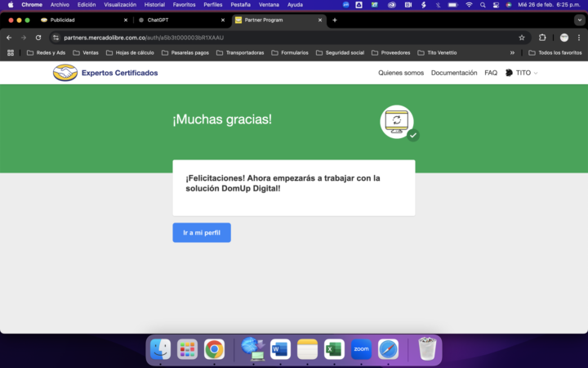This screenshot has width=588, height=368.
Task: Open Microsoft Excel from the Dock
Action: (334, 349)
